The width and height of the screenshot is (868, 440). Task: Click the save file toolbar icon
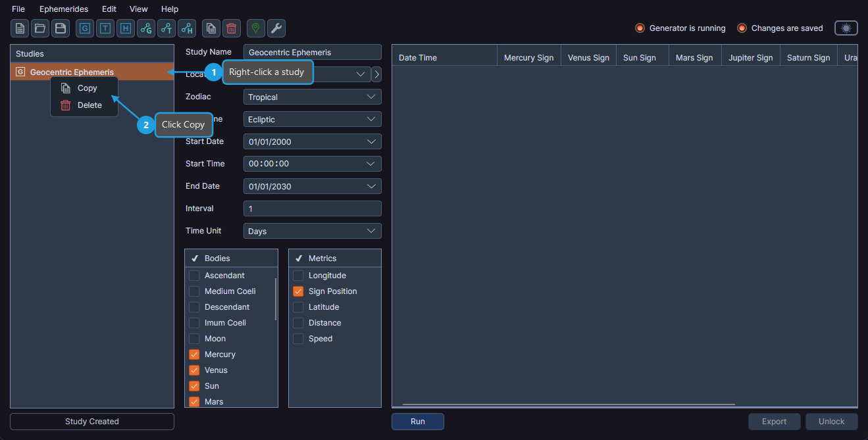click(60, 28)
